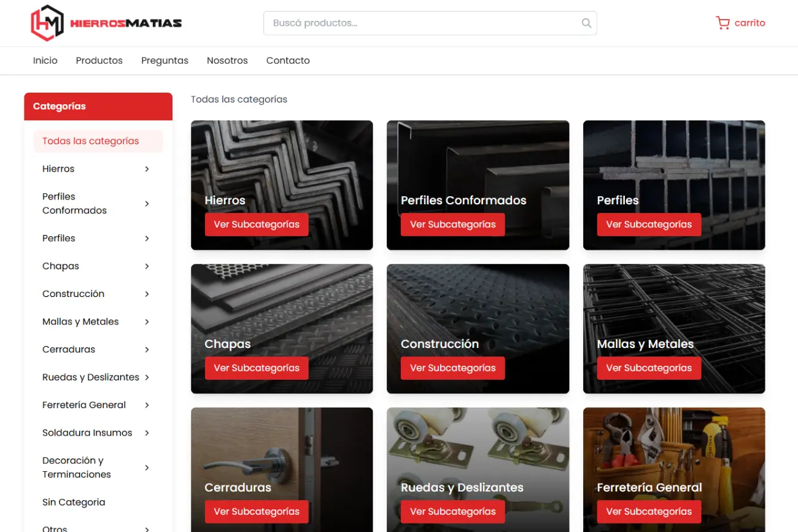The width and height of the screenshot is (798, 532).
Task: Expand the Mallas y Metales chevron
Action: click(x=147, y=322)
